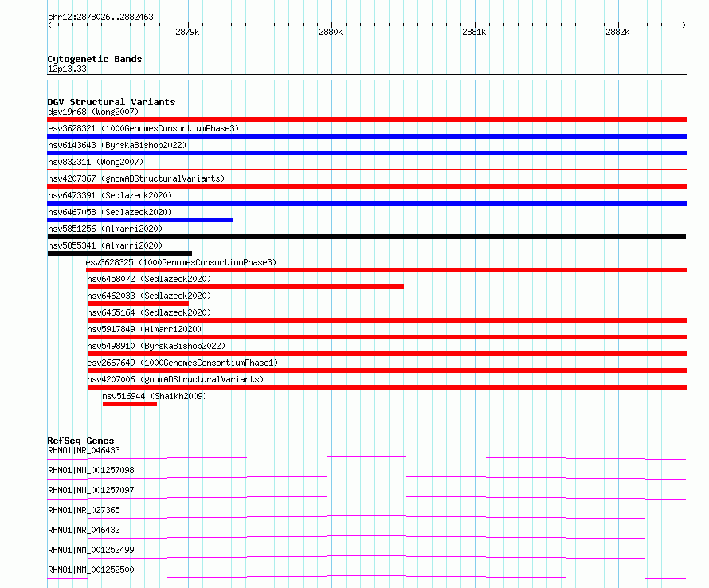Click the 2879k ruler tick label

(x=187, y=32)
